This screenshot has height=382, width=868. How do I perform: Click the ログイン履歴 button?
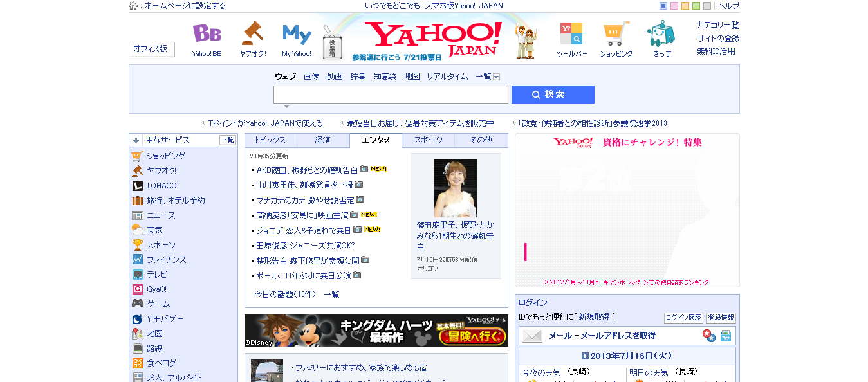pyautogui.click(x=683, y=318)
